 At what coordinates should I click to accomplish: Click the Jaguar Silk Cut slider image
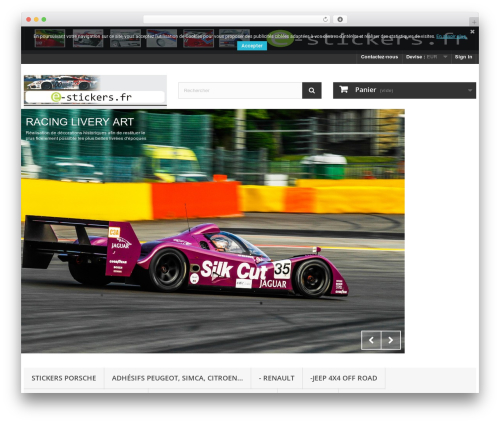pos(213,231)
